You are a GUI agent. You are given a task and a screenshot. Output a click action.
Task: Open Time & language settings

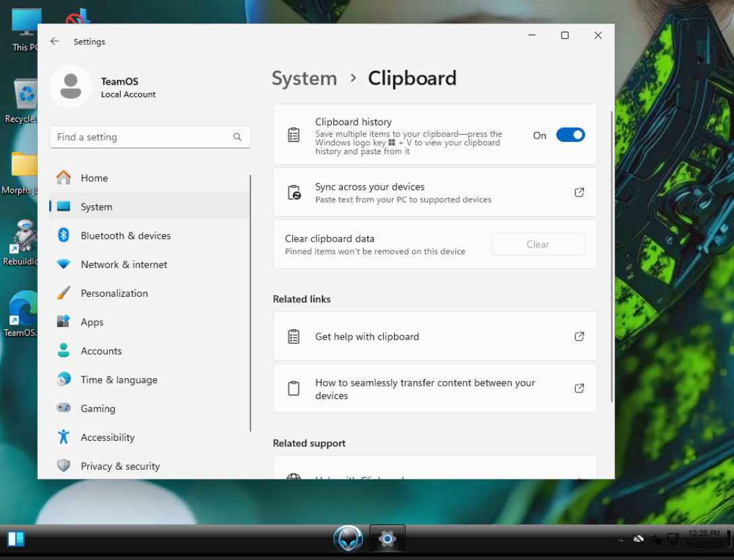coord(149,380)
